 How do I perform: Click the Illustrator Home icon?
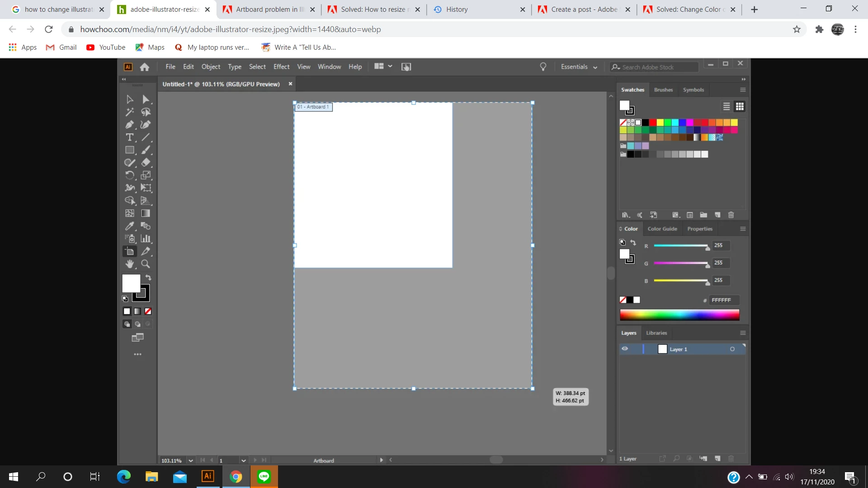pyautogui.click(x=145, y=67)
